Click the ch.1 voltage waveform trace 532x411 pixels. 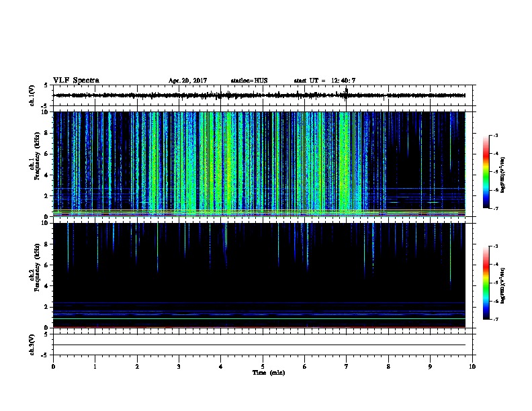pyautogui.click(x=259, y=95)
